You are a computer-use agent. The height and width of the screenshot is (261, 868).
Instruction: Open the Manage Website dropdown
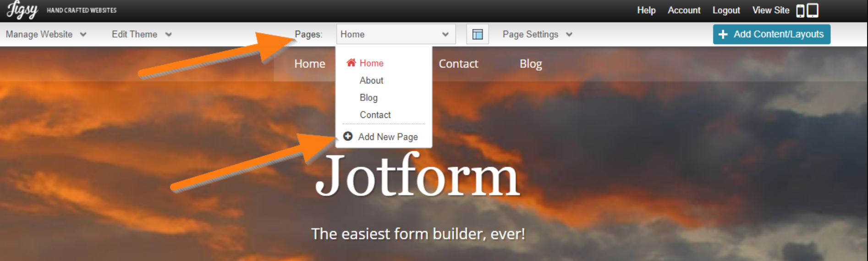pos(46,34)
